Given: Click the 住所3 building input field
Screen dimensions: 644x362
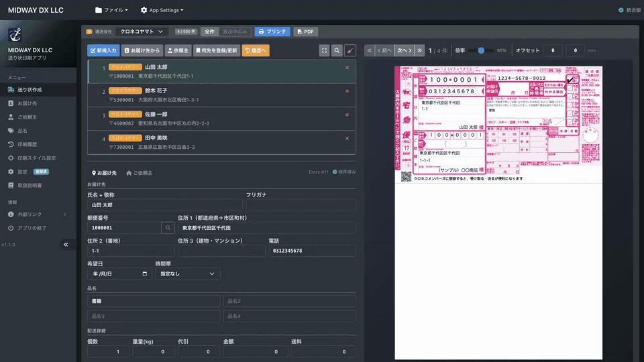Looking at the screenshot, I should (221, 251).
